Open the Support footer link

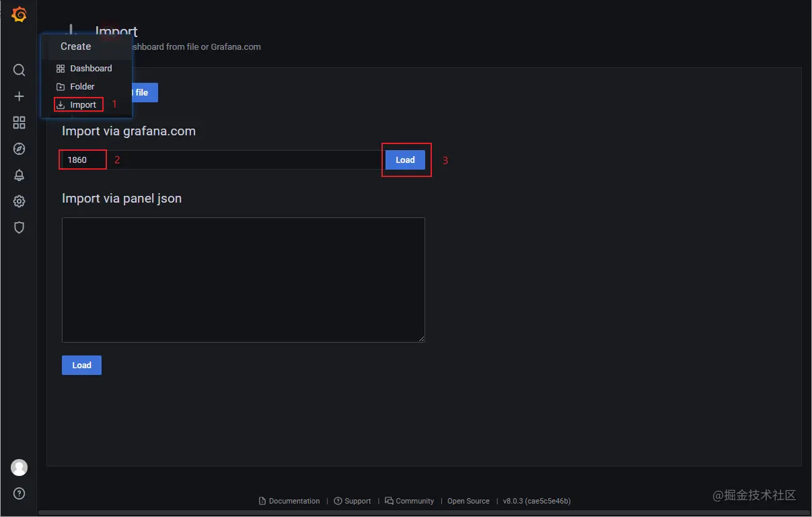point(353,501)
